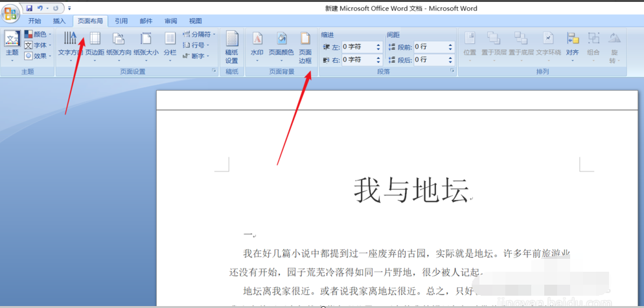
Task: Increase 段前 spacing with up arrow
Action: pyautogui.click(x=450, y=45)
